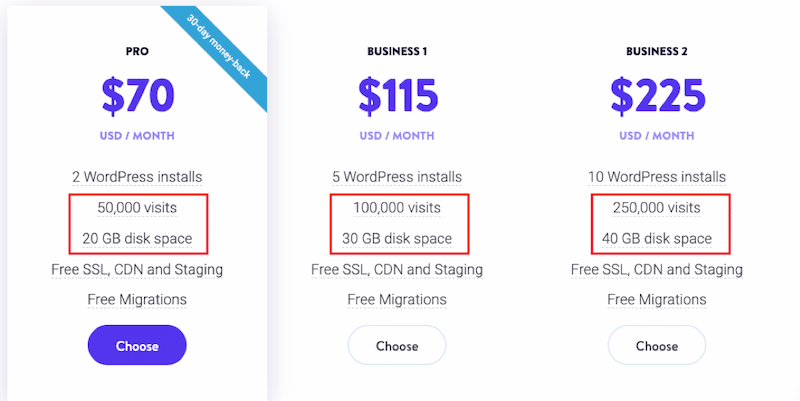Viewport: 800px width, 401px height.
Task: Click the '20 GB disk space' feature
Action: pos(137,239)
